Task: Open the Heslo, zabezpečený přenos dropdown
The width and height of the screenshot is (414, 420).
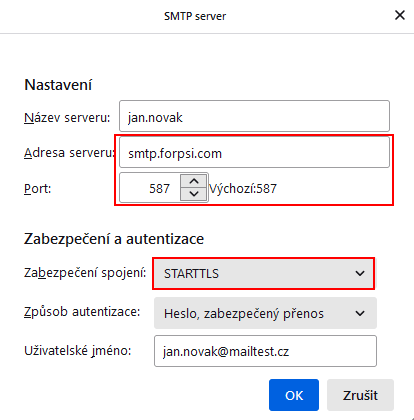Action: (x=265, y=313)
